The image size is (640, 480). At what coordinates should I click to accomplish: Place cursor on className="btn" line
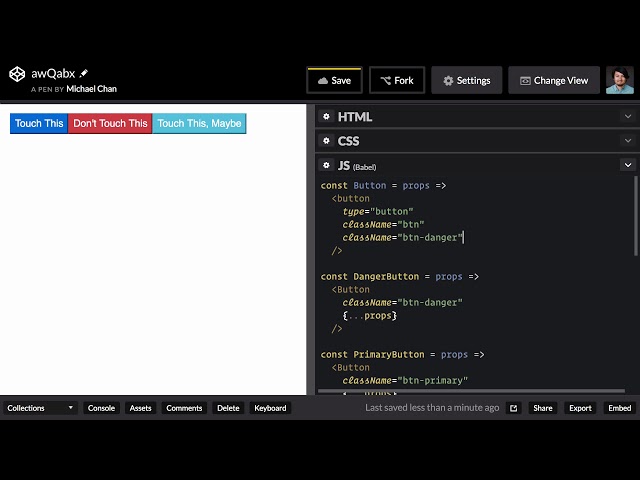(383, 224)
